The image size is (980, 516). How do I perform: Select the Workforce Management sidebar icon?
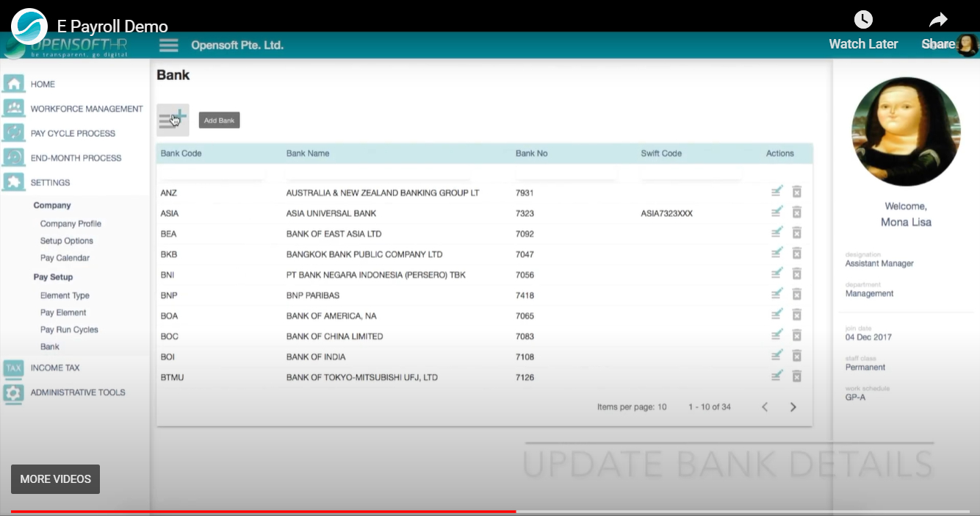point(12,108)
